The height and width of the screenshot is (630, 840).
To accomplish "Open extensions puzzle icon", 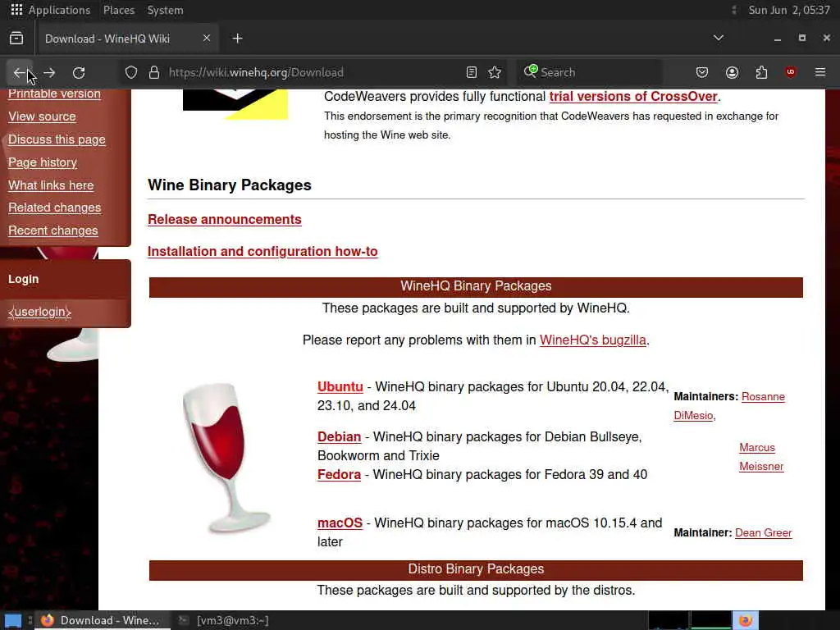I will (x=761, y=72).
